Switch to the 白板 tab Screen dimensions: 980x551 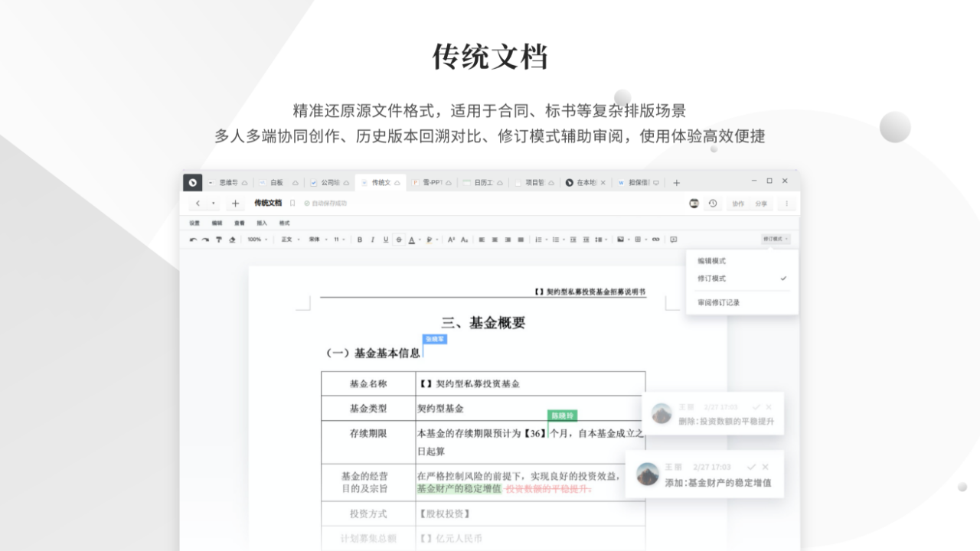pyautogui.click(x=277, y=182)
